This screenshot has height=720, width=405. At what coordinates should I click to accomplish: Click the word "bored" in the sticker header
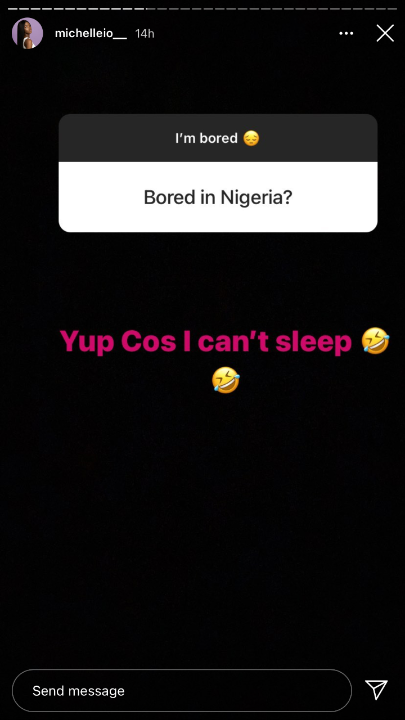coord(219,138)
